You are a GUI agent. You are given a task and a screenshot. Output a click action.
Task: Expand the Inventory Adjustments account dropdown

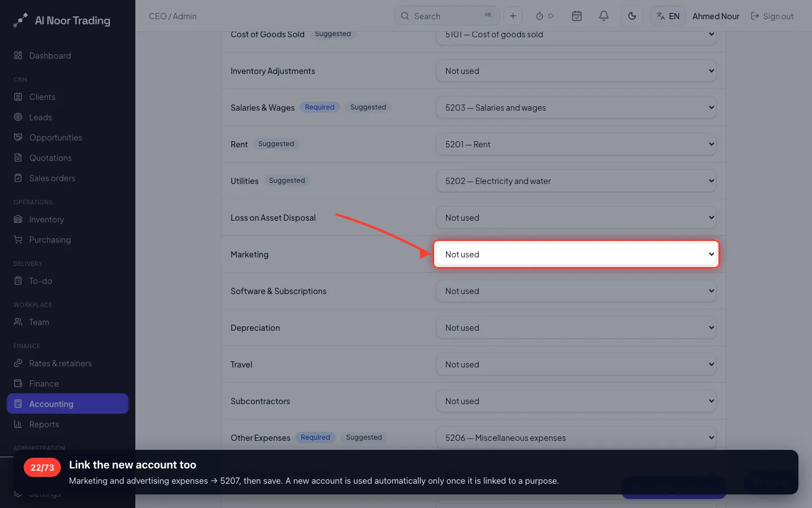click(x=576, y=71)
